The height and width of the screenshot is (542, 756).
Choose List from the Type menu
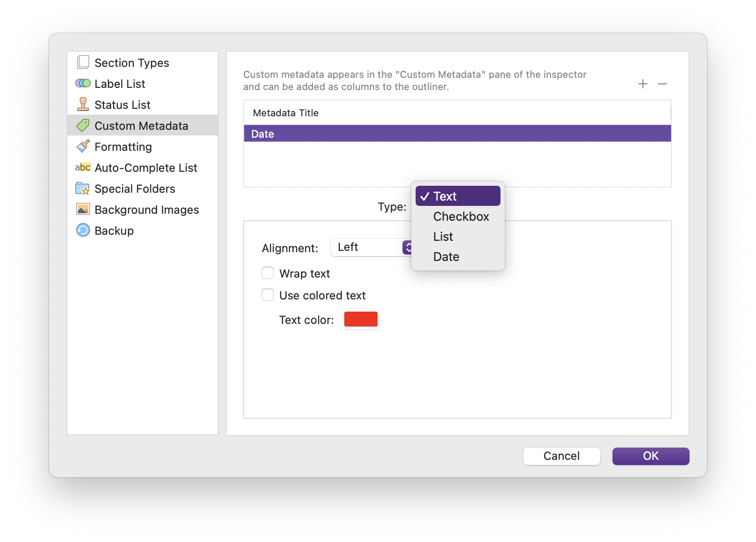(443, 237)
